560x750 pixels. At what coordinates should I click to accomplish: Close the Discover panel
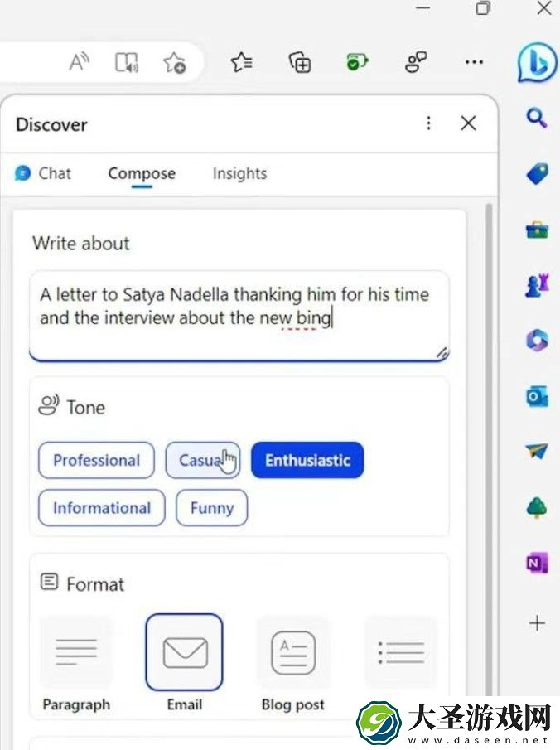(468, 123)
